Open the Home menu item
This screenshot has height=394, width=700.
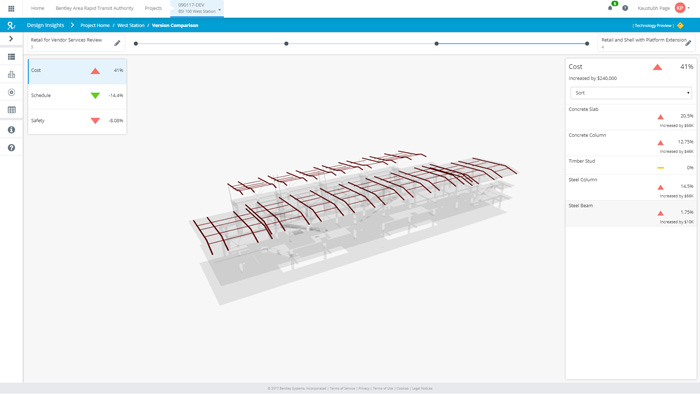[x=38, y=8]
